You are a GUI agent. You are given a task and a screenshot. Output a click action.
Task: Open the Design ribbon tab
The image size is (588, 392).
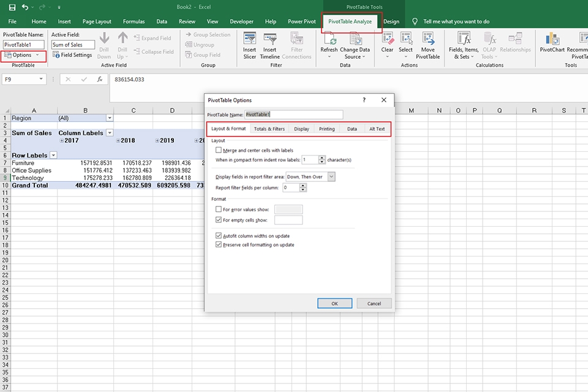click(x=391, y=20)
